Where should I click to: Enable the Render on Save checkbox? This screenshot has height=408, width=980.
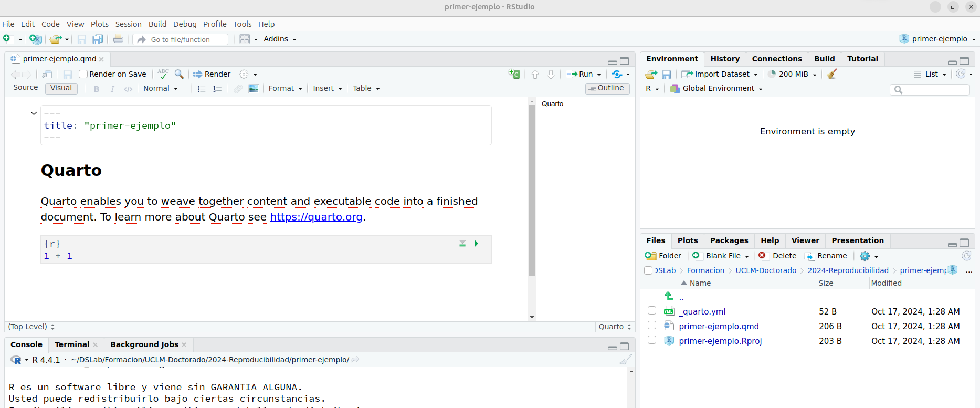click(83, 74)
